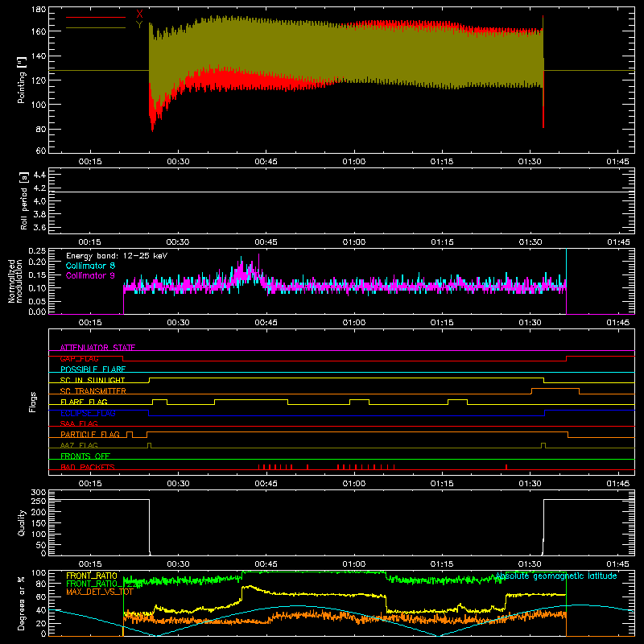
Task: Click the SC_TRANSMITTER flag label
Action: [93, 391]
